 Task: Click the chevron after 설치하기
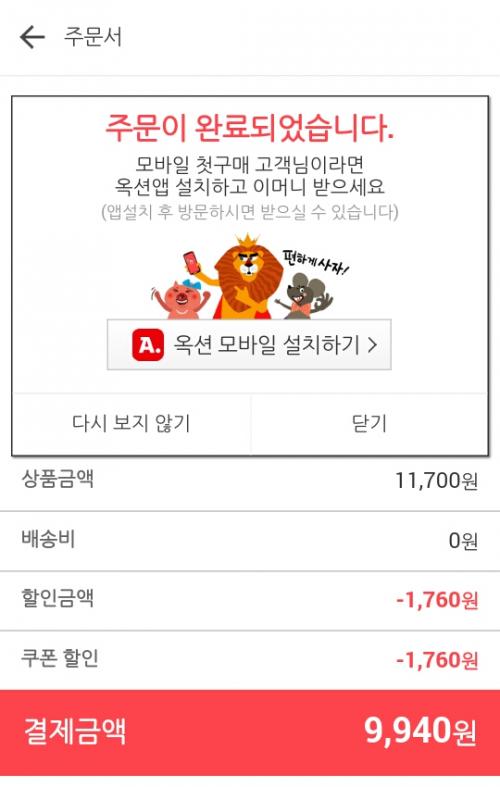[372, 345]
